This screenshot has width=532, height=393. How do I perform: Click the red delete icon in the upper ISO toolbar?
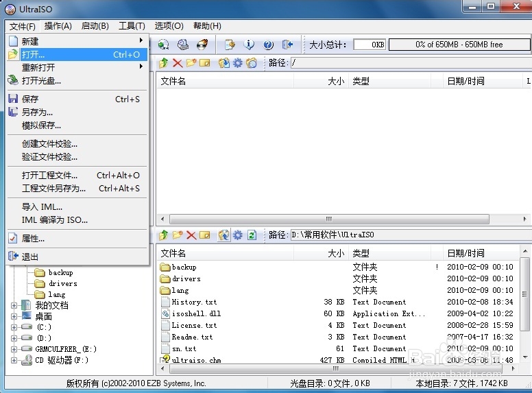[178, 63]
